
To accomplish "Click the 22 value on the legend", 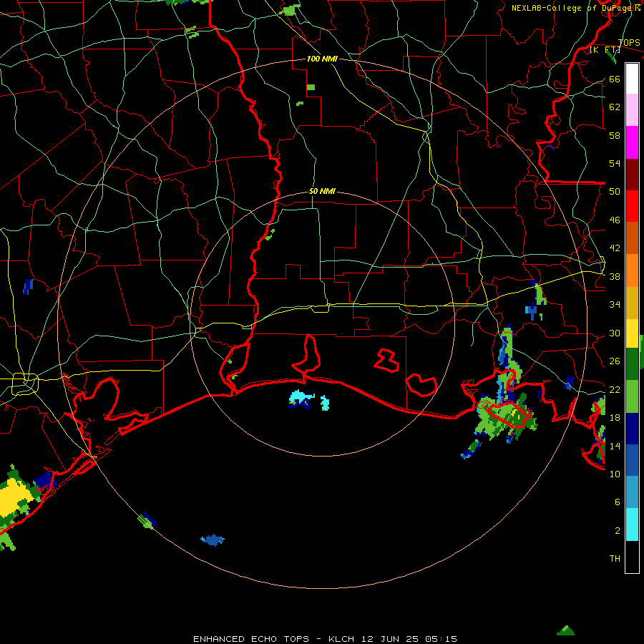I will pos(615,389).
